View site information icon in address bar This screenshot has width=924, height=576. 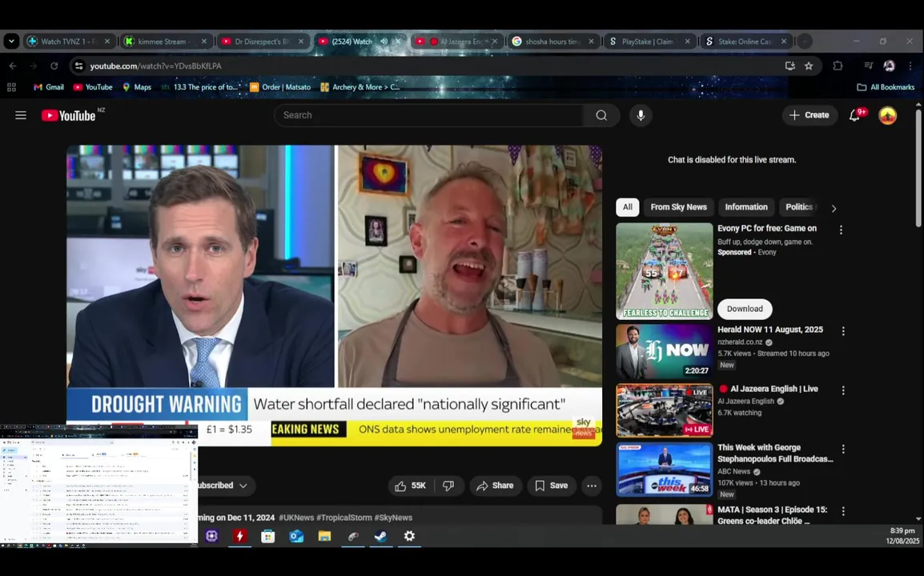pyautogui.click(x=78, y=66)
